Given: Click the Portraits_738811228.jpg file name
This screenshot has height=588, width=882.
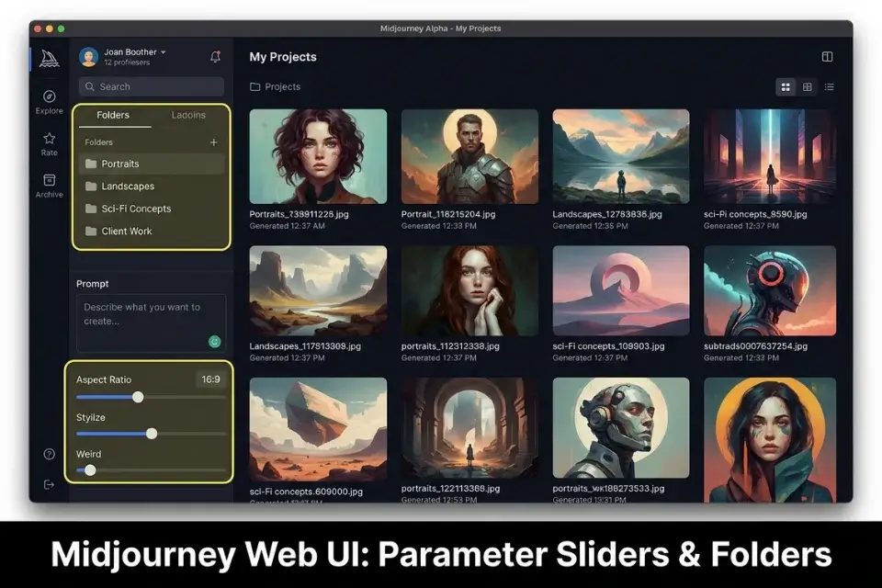Looking at the screenshot, I should click(x=299, y=214).
